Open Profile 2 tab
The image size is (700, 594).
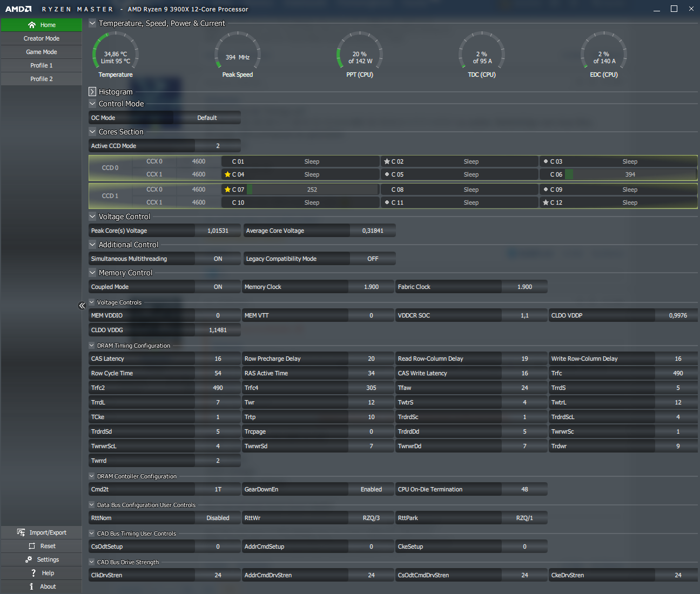tap(42, 79)
